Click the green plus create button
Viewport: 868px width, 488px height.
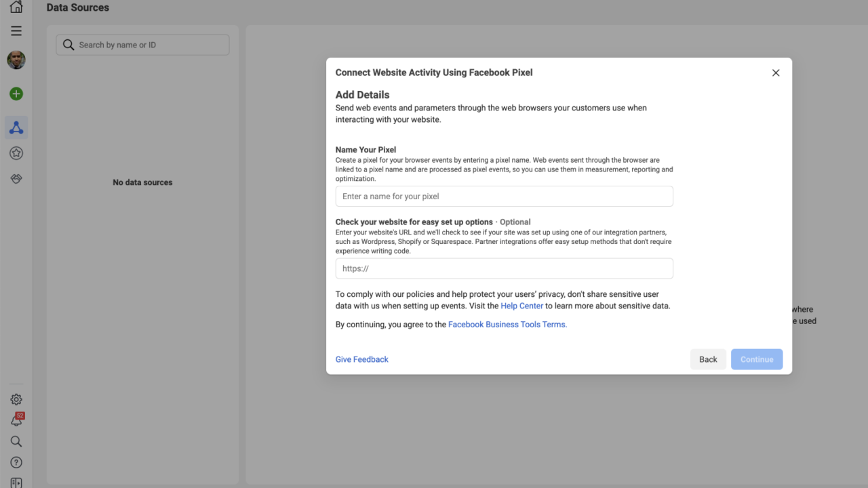(x=16, y=94)
